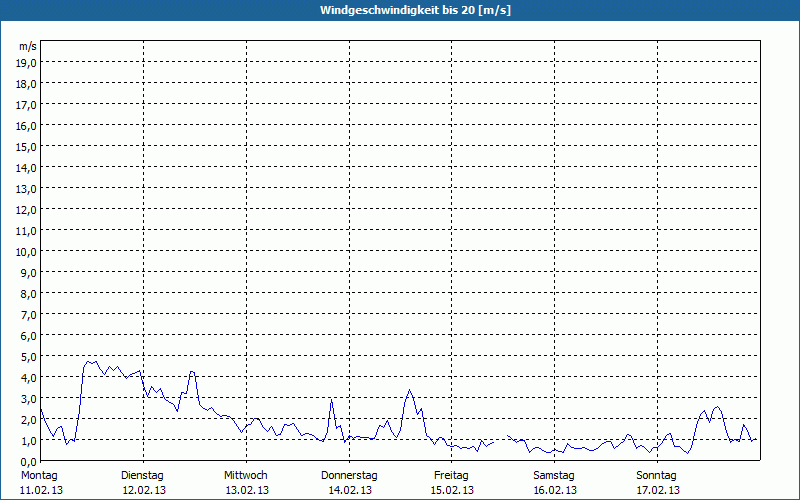This screenshot has width=800, height=500.
Task: Click the 'Donnerstag' day label
Action: (349, 476)
